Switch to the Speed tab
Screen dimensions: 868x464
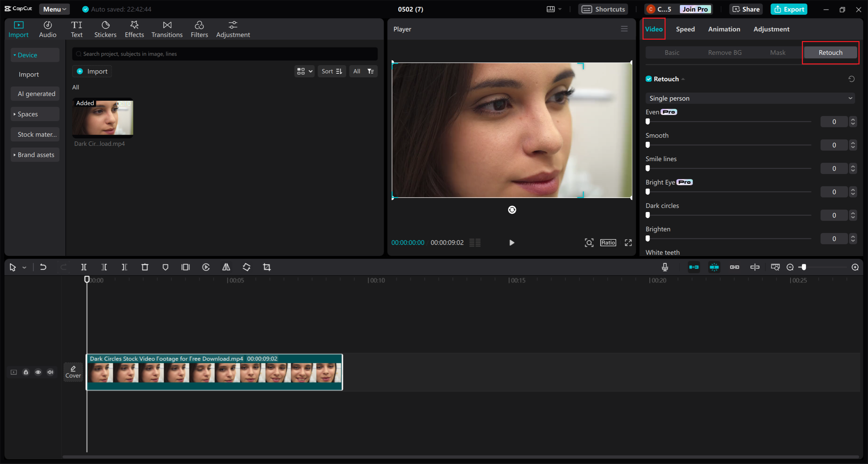coord(685,29)
